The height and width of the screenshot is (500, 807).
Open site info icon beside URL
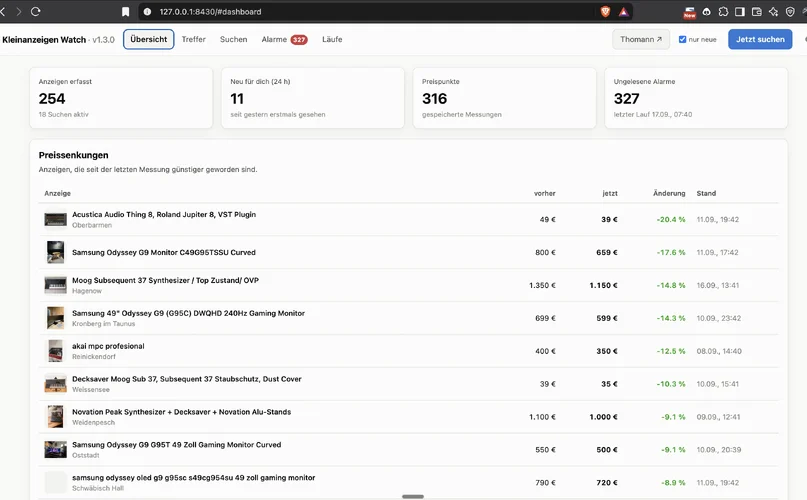pyautogui.click(x=147, y=11)
